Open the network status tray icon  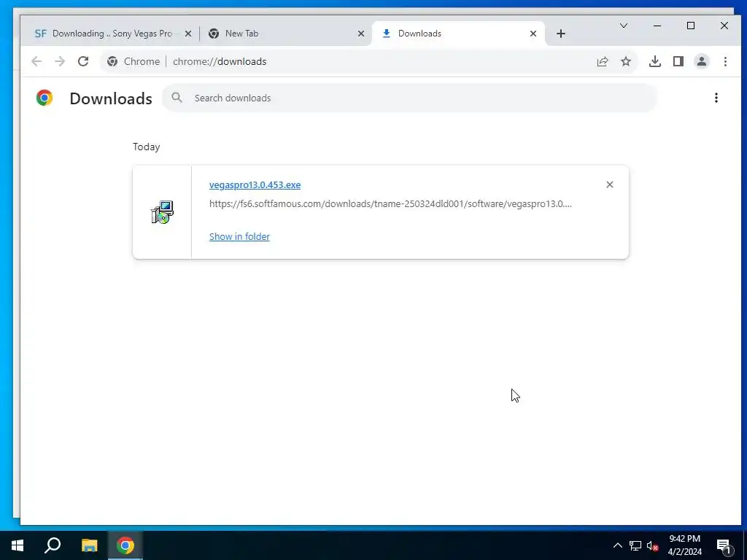point(635,545)
